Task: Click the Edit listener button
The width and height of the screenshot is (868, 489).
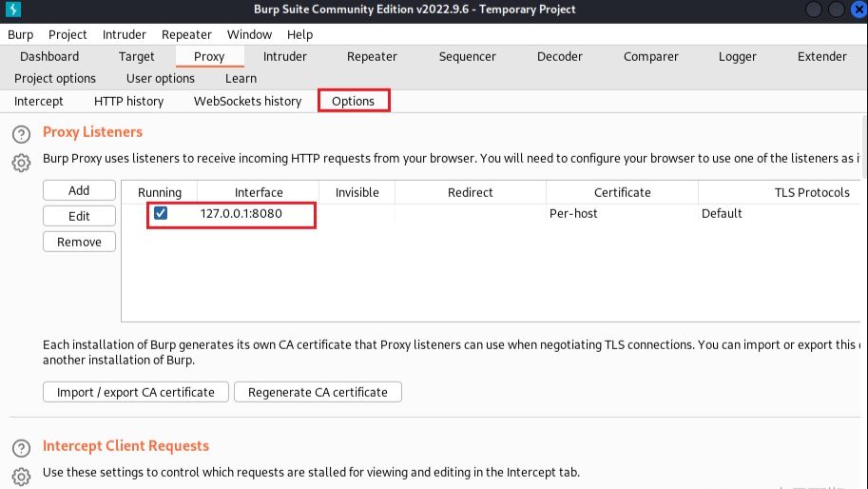Action: point(79,216)
